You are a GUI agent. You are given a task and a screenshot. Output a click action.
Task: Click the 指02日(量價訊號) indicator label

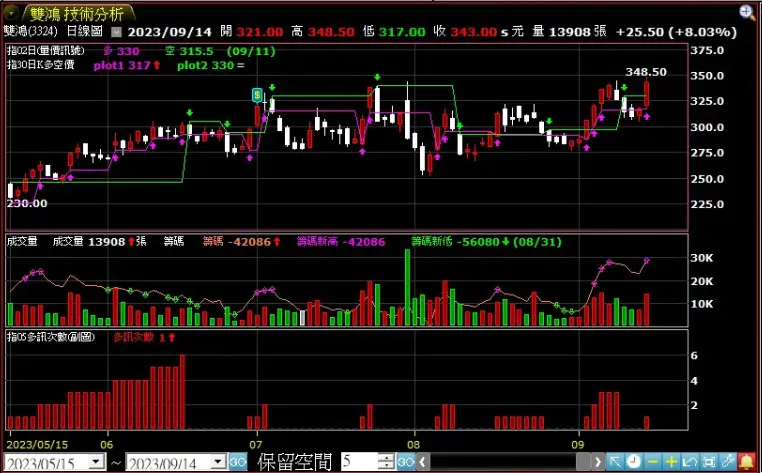pos(46,51)
